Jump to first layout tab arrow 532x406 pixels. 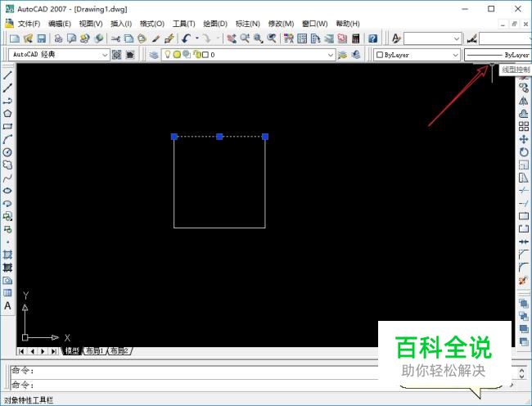pyautogui.click(x=22, y=351)
